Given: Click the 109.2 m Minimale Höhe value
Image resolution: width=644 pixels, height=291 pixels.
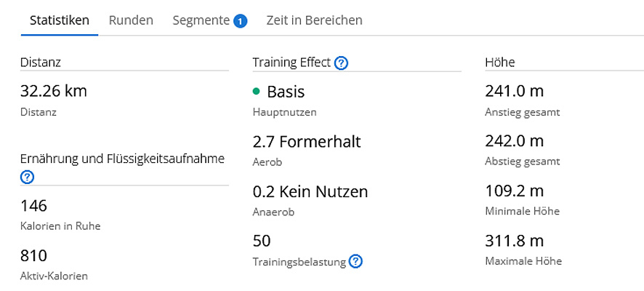Looking at the screenshot, I should [514, 191].
